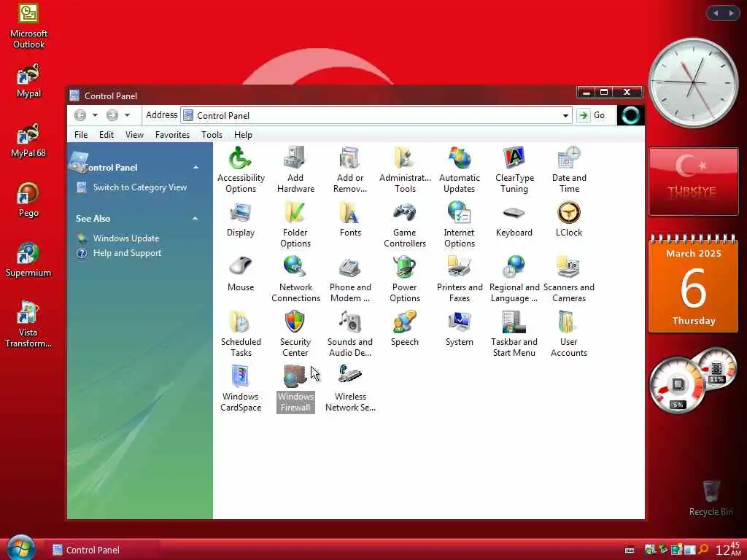Viewport: 747px width, 560px height.
Task: Open the Address bar dropdown list
Action: point(565,116)
